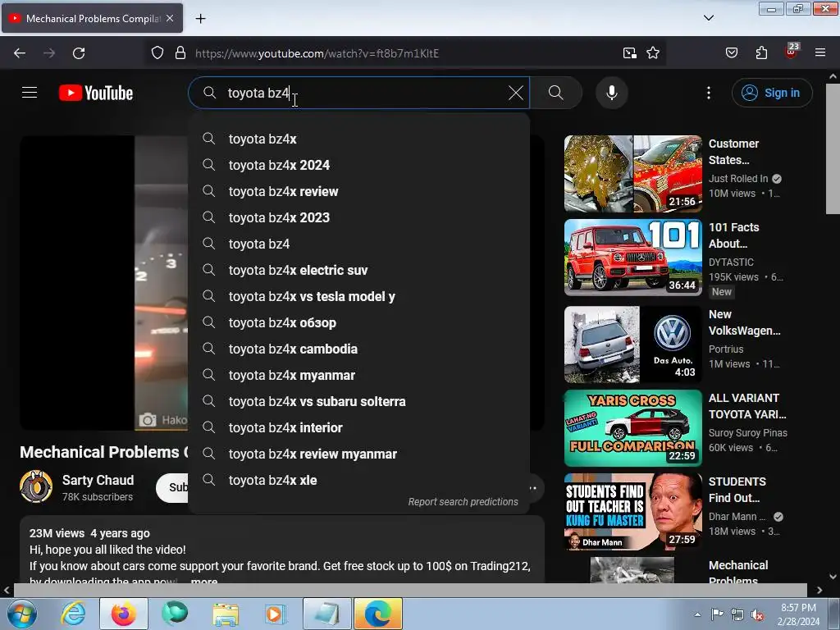
Task: Choose suggestion 'toyota bz4x review'
Action: coord(359,191)
